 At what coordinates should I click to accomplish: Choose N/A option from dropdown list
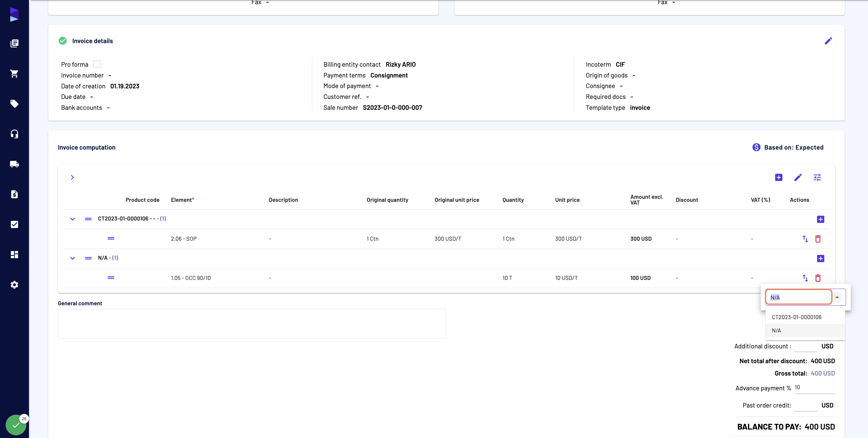[x=805, y=330]
